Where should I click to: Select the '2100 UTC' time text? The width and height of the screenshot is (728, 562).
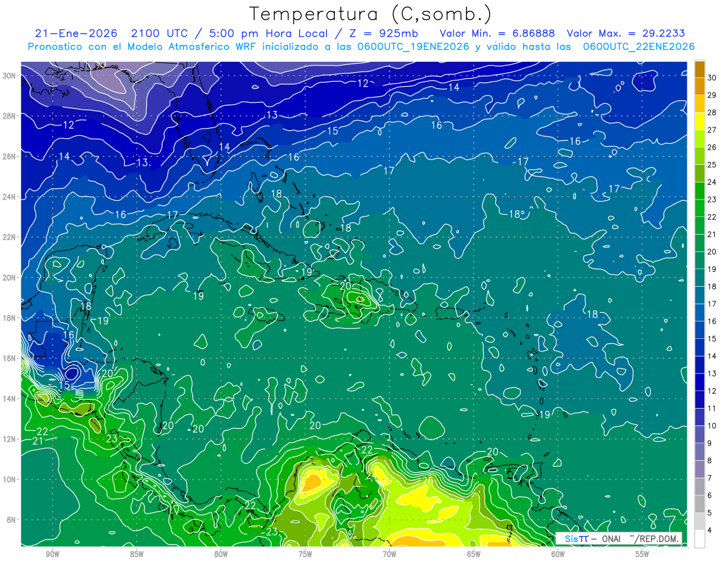(x=157, y=33)
